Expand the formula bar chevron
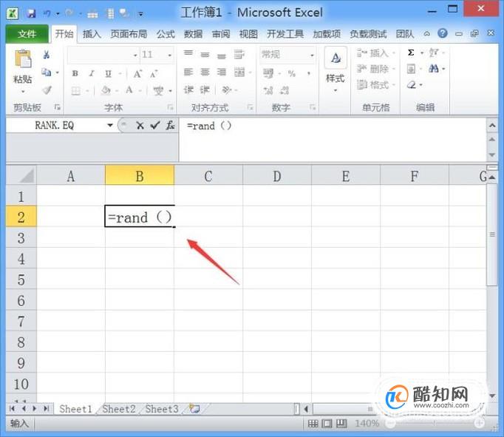This screenshot has width=504, height=437. 492,126
